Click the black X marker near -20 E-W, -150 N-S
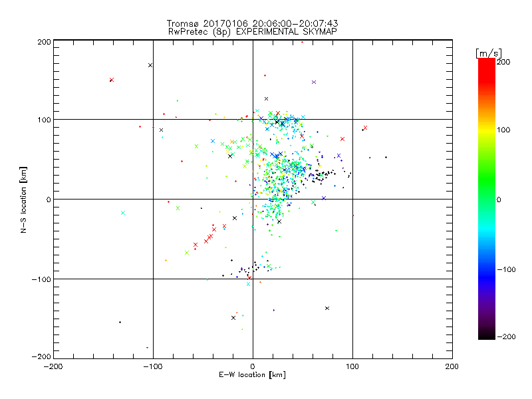 233,318
